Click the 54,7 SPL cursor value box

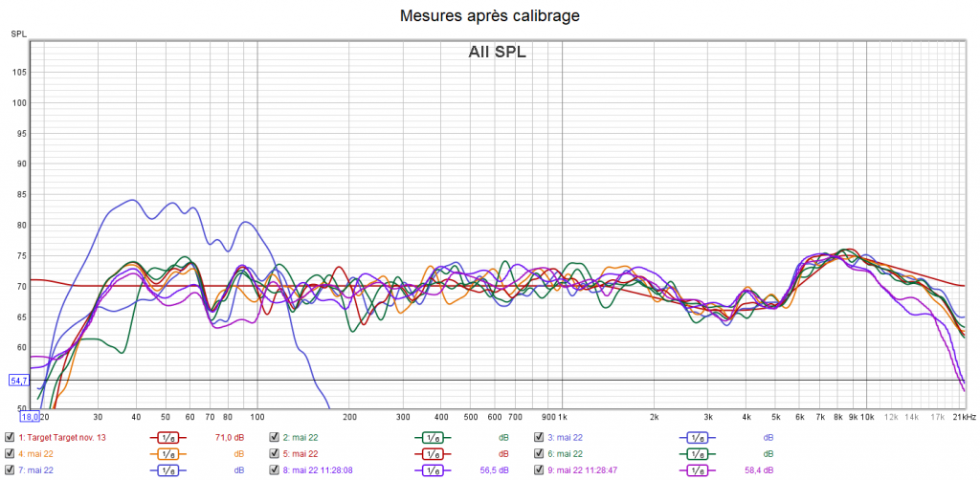click(x=19, y=381)
